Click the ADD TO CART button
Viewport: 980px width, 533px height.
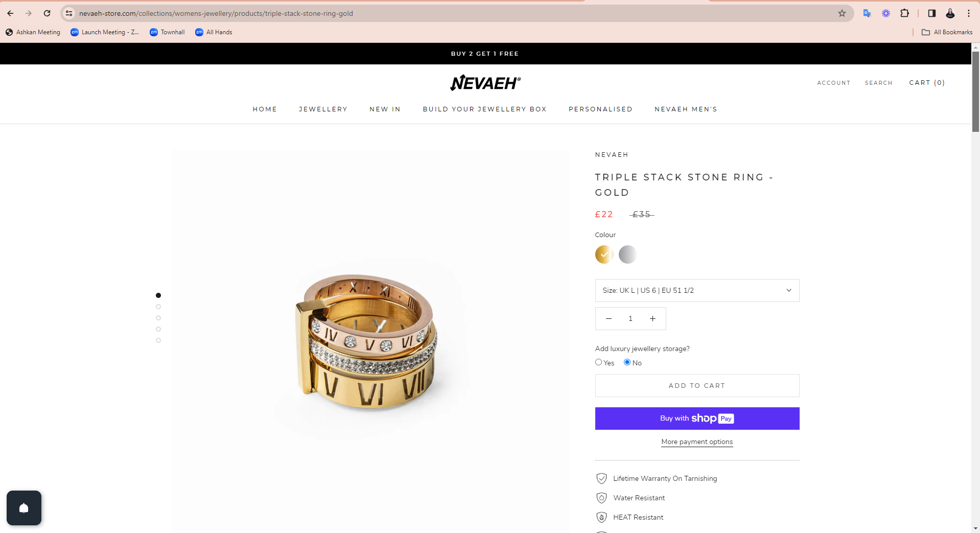coord(697,386)
